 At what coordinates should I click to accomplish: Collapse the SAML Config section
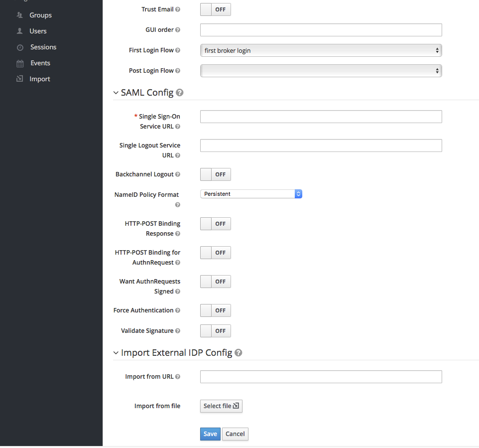(x=116, y=93)
